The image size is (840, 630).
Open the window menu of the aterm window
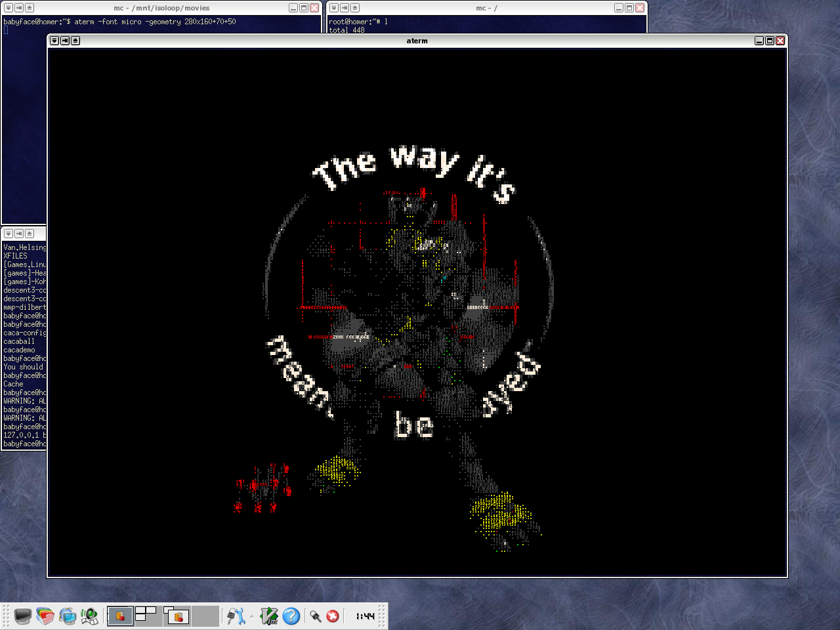tap(54, 41)
